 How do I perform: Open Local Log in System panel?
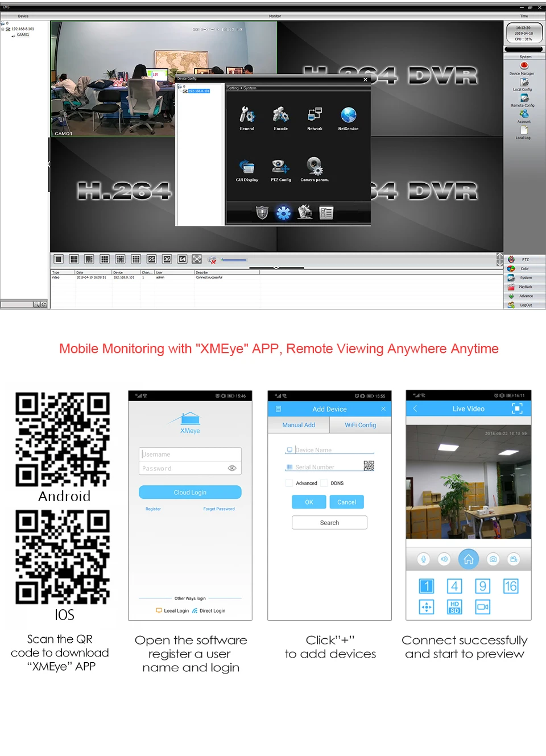coord(524,133)
